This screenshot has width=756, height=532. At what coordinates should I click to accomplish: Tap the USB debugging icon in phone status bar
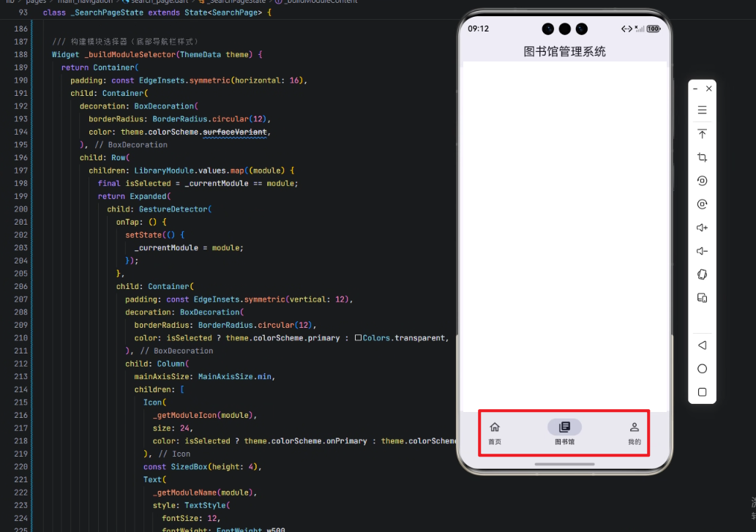(x=626, y=29)
